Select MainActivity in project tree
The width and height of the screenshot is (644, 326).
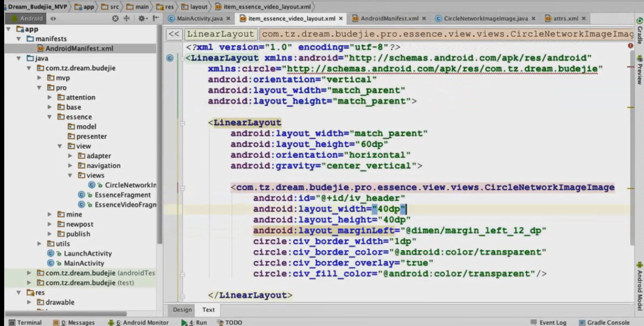(x=76, y=263)
